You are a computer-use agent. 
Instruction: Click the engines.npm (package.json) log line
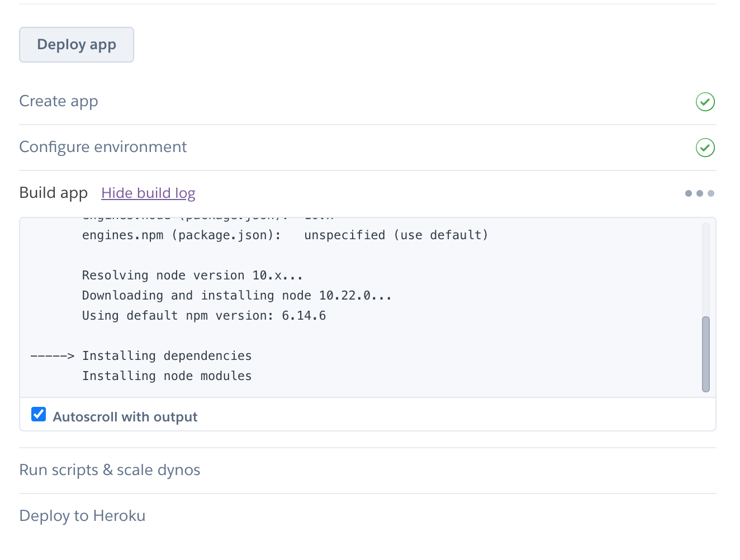[285, 235]
